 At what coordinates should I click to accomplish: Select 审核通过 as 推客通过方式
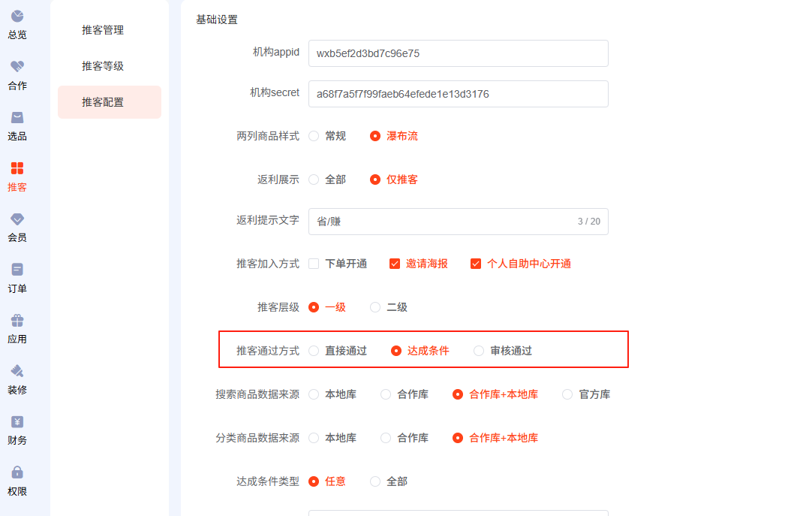479,351
